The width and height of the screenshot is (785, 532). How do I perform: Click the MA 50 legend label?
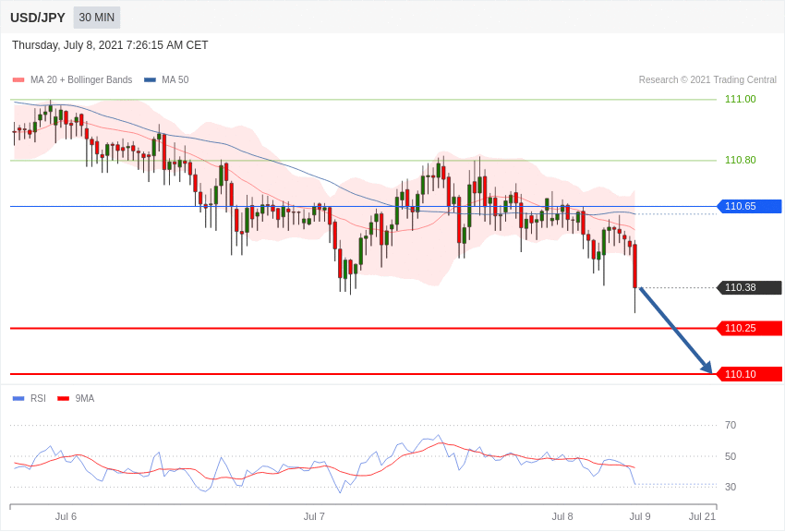coord(175,79)
